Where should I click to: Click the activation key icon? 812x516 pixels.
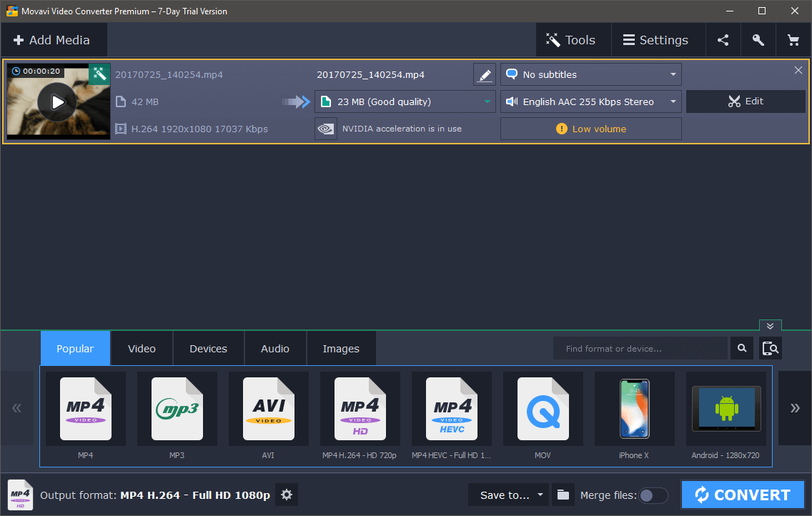[x=758, y=39]
